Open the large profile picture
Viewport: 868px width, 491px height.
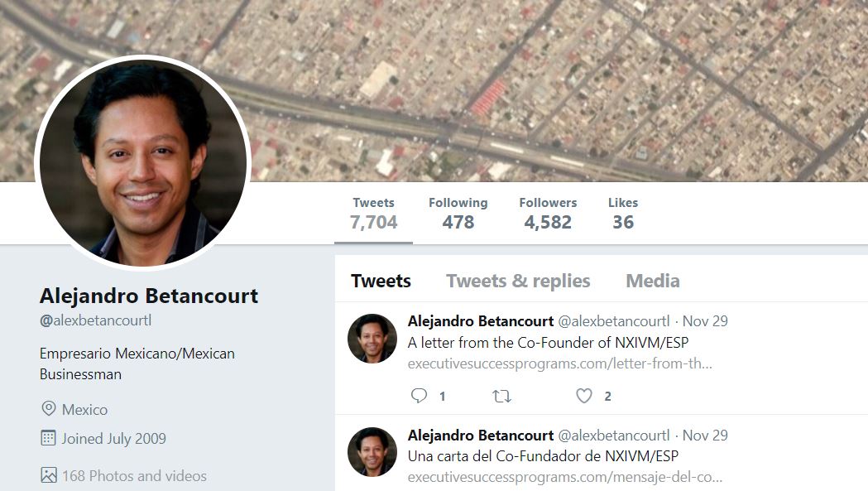[143, 162]
